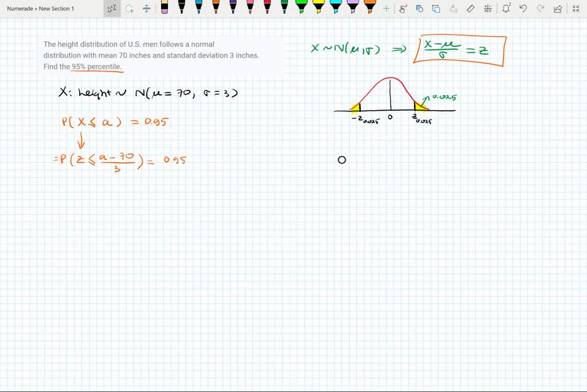Toggle Draw with Touch mode
Viewport: 587px width, 392px height.
(403, 9)
